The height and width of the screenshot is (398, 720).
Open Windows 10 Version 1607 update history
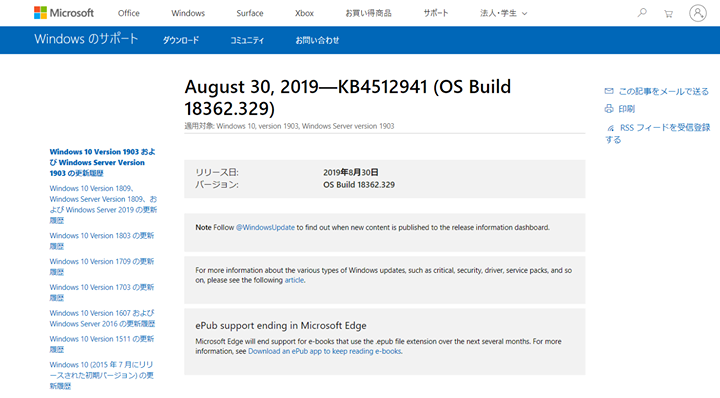click(102, 318)
